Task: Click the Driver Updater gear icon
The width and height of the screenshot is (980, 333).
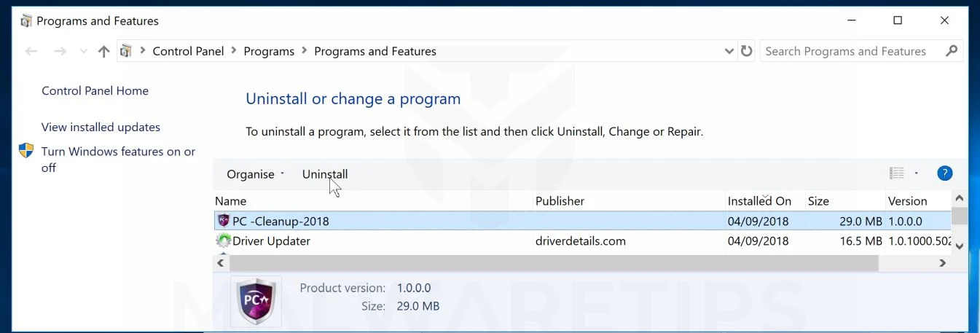Action: [224, 240]
